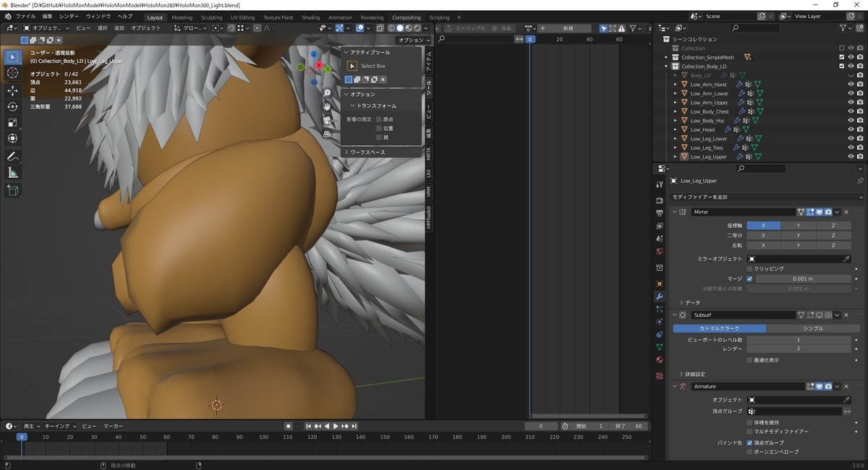Collapse the Active Tool panel
This screenshot has width=868, height=470.
(346, 53)
